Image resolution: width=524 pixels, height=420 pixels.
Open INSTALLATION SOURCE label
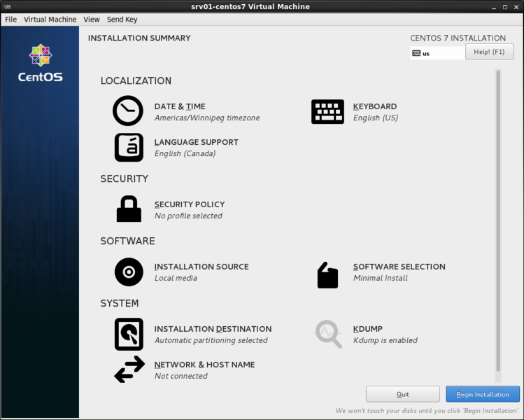pos(201,267)
